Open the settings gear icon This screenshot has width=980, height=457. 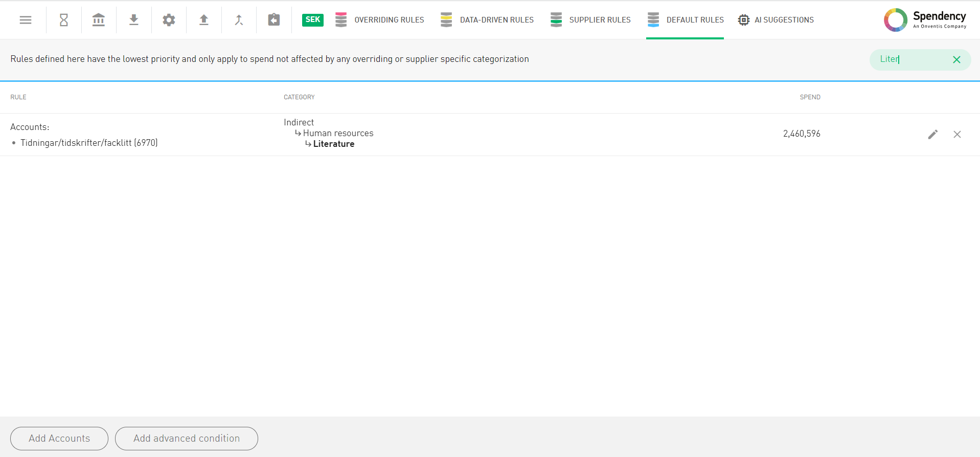(x=169, y=20)
